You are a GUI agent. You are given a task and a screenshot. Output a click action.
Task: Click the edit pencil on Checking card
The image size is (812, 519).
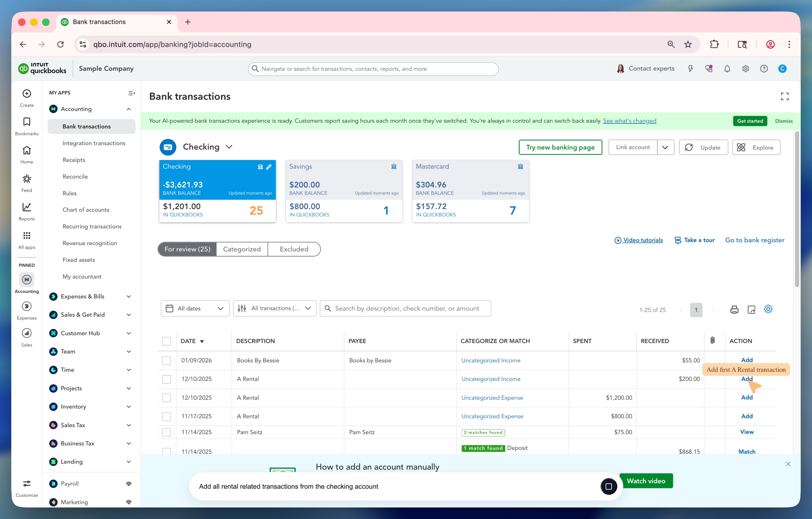click(x=269, y=167)
